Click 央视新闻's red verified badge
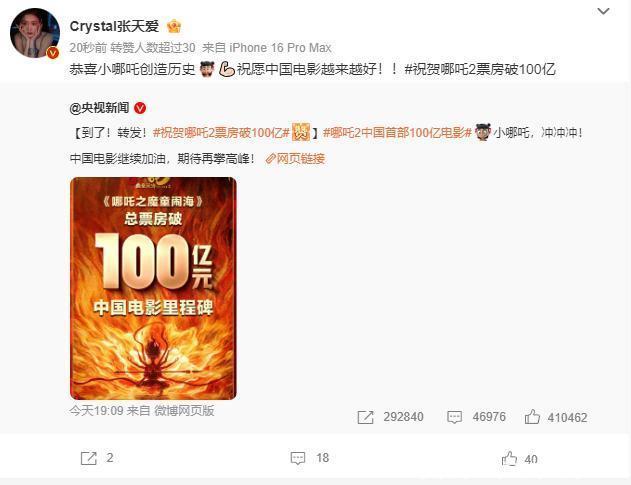Image resolution: width=631 pixels, height=485 pixels. [140, 108]
